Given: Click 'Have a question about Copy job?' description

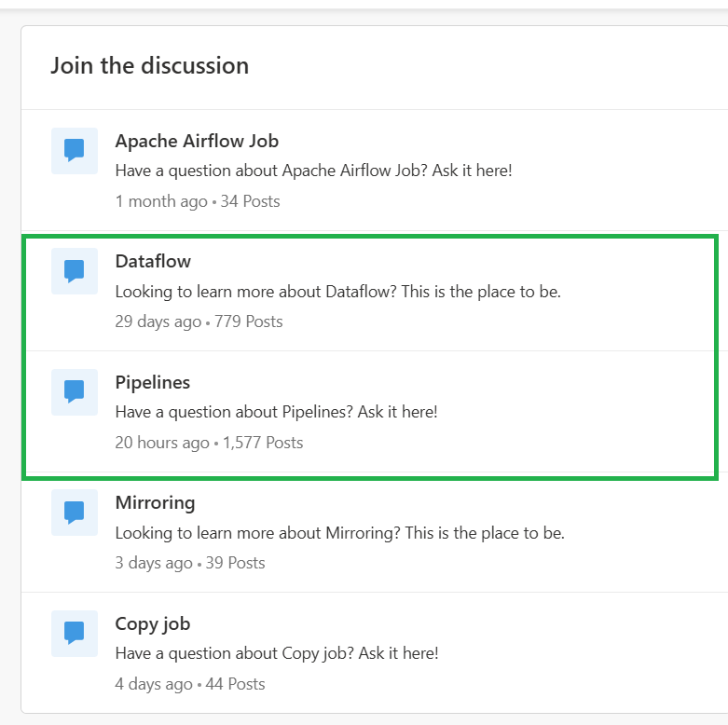Looking at the screenshot, I should pos(277,653).
